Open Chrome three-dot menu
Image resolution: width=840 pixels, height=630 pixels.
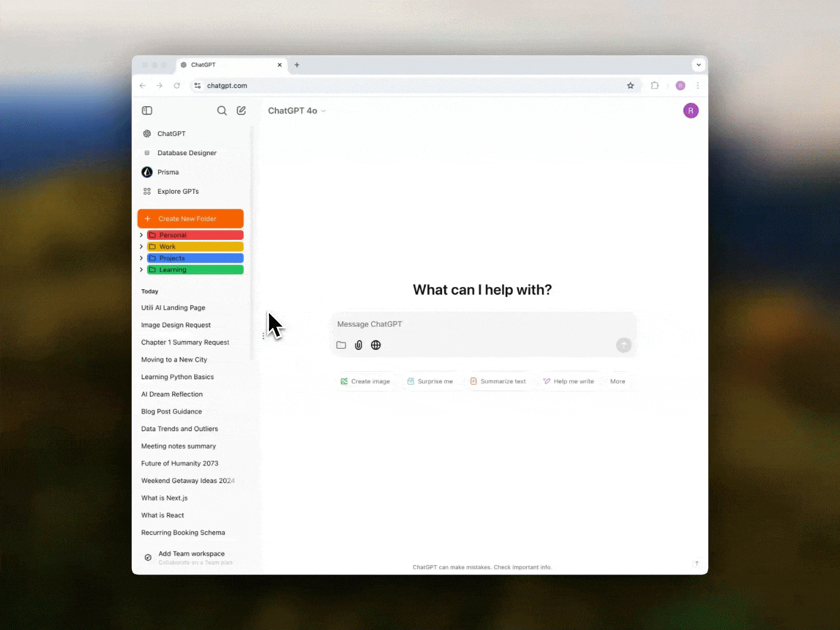tap(698, 85)
